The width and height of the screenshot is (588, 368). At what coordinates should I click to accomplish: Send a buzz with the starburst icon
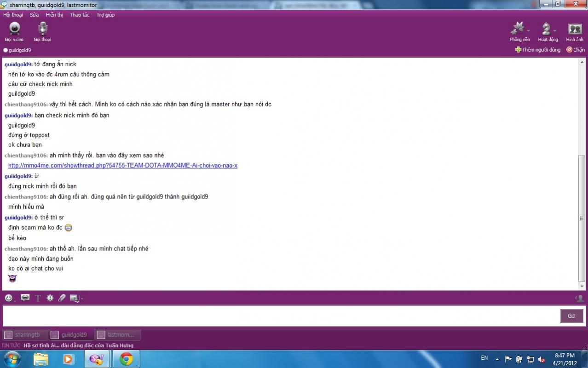[50, 298]
